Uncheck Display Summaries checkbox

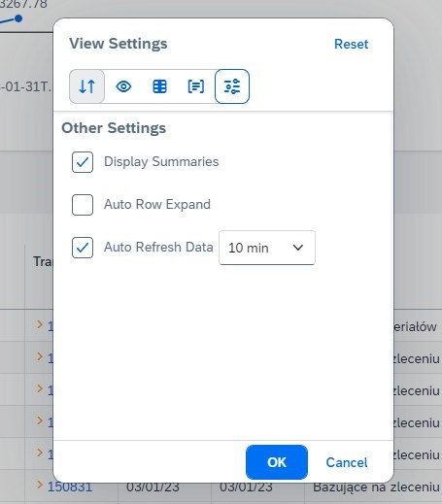point(83,162)
